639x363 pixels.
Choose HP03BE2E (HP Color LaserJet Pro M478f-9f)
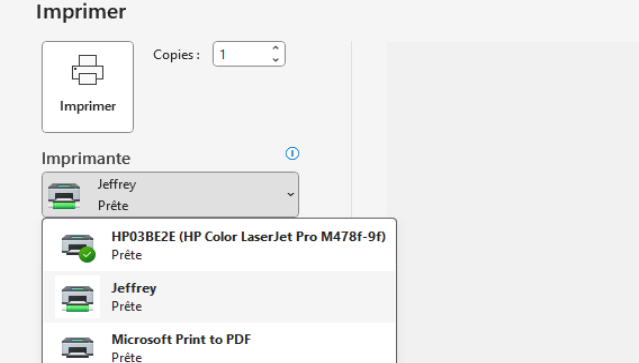[x=220, y=246]
